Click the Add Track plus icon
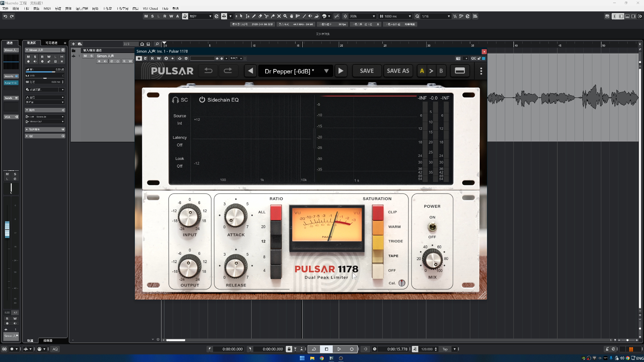This screenshot has height=362, width=644. tap(73, 44)
